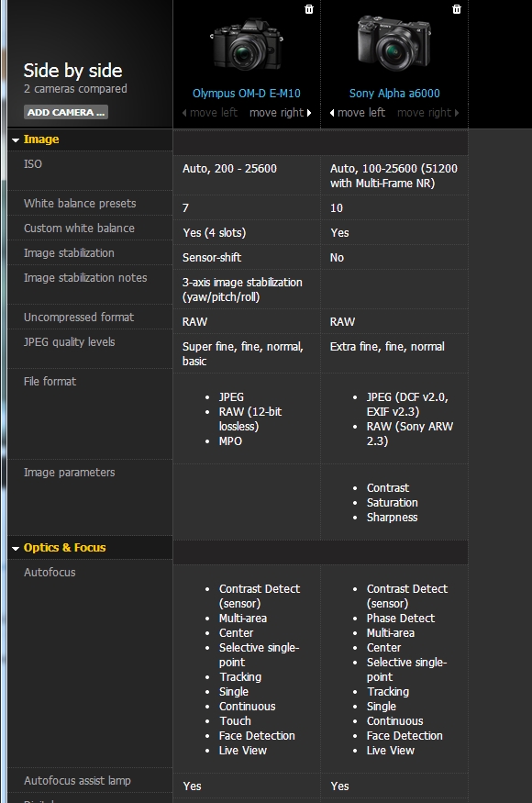Select the White balance presets label

pyautogui.click(x=80, y=204)
